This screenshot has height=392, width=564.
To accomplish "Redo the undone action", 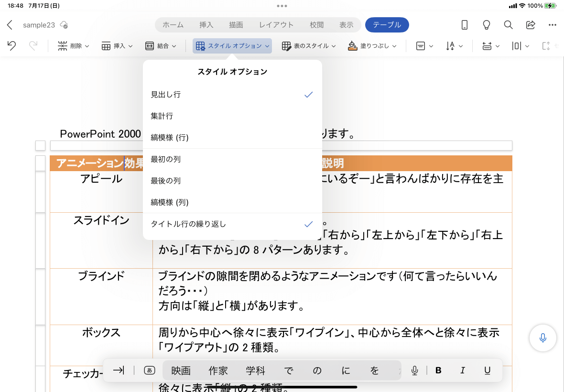I will coord(33,46).
